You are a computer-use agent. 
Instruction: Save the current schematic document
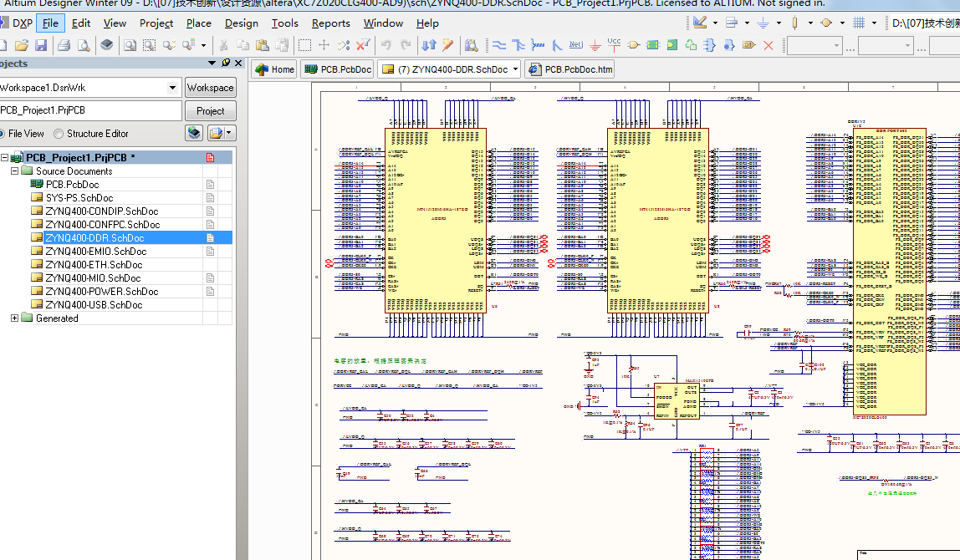point(41,45)
